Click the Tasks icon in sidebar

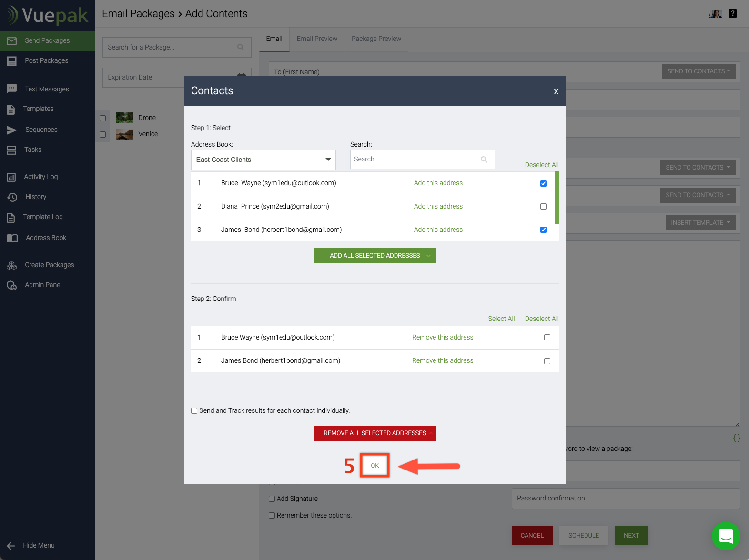11,150
